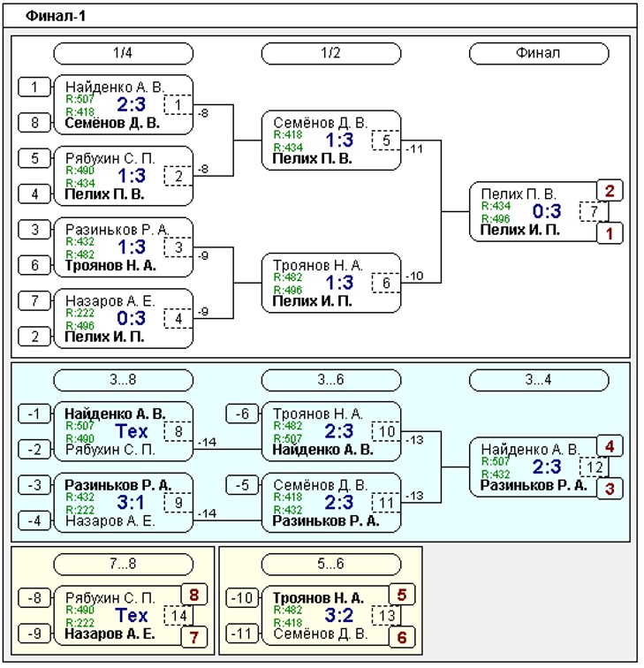644x668 pixels.
Task: Select loser slot box -9 beside Назаров
Action: 34,634
